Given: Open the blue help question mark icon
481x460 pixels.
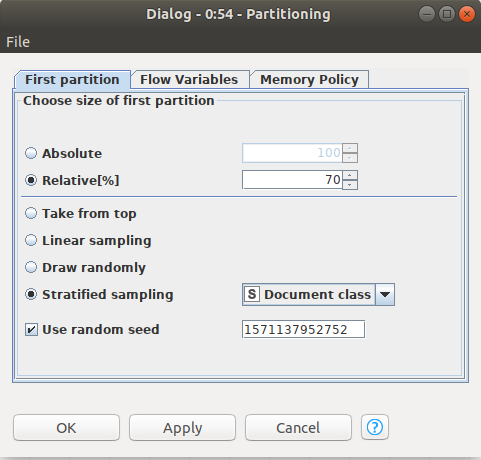Looking at the screenshot, I should point(375,427).
